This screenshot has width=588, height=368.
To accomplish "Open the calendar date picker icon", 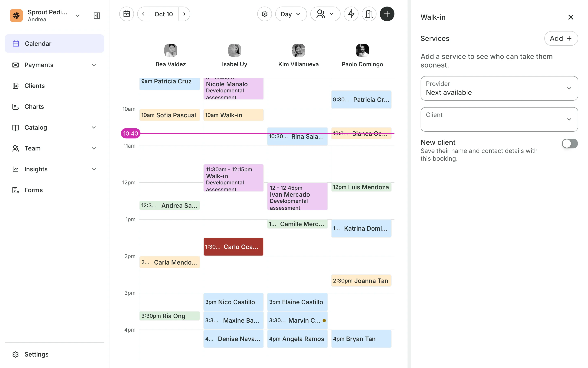I will coord(126,14).
